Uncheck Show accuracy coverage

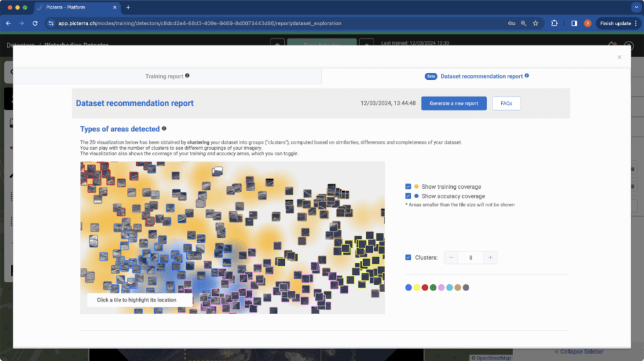click(408, 196)
